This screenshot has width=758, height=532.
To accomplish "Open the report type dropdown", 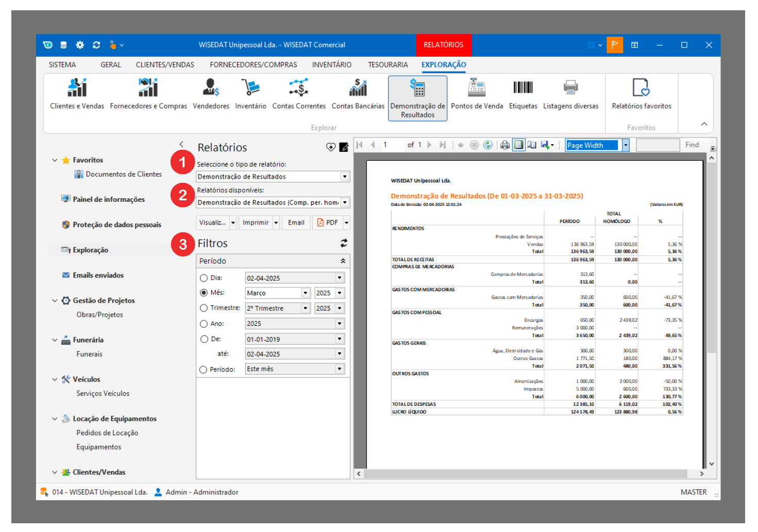I will pyautogui.click(x=345, y=177).
